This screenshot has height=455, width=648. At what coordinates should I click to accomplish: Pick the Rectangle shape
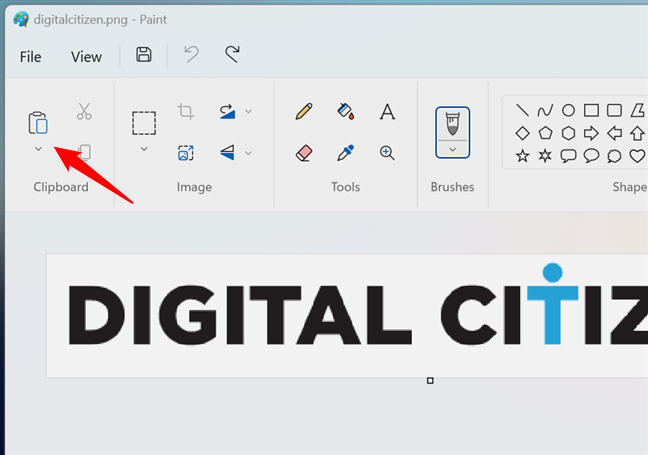click(591, 110)
